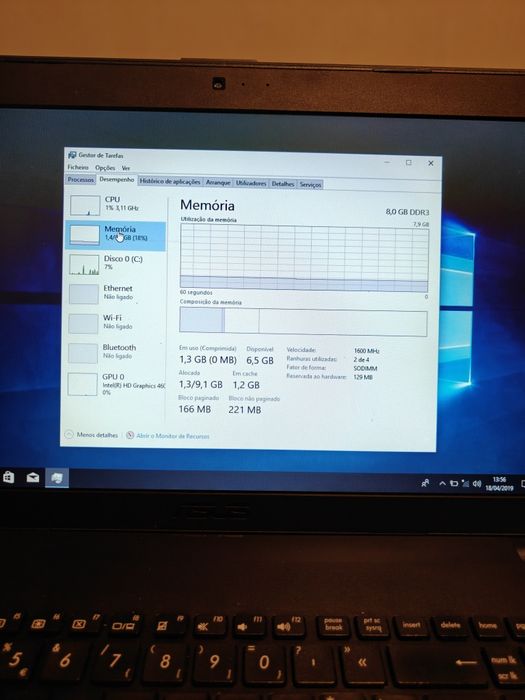Click the 129 MB hardware reserved value
Image resolution: width=525 pixels, height=700 pixels.
coord(363,378)
